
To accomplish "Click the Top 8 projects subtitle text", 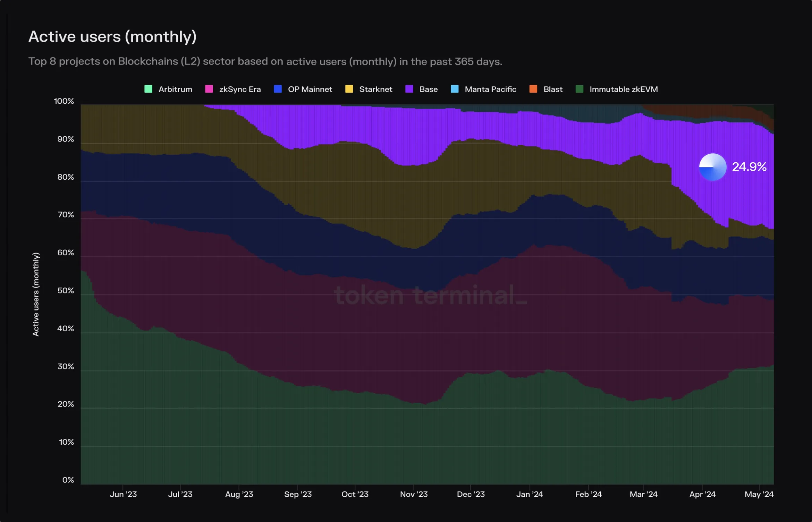I will point(265,61).
